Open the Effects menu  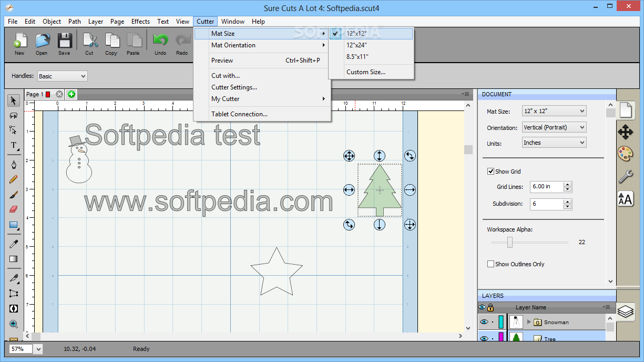point(140,22)
